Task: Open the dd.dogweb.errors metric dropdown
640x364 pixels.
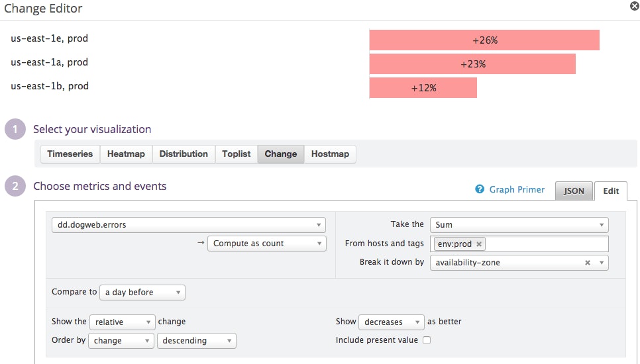Action: point(188,225)
